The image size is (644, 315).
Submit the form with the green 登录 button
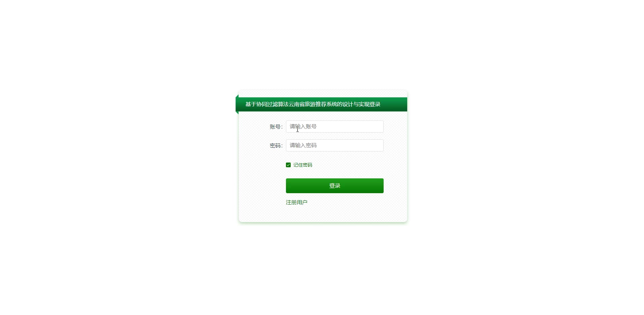click(x=334, y=186)
